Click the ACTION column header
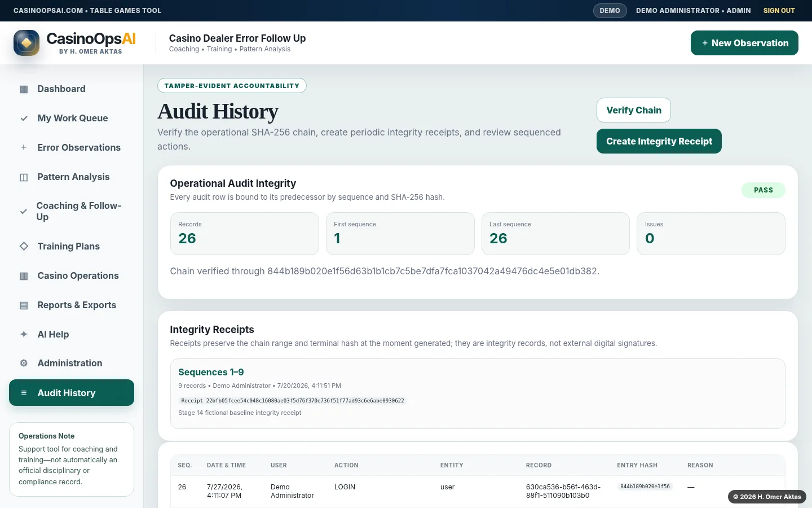This screenshot has width=812, height=508. [346, 466]
